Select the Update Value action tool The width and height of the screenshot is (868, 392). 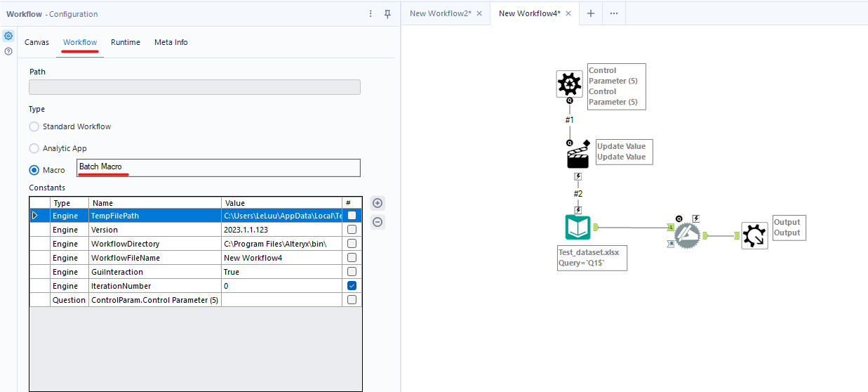(x=577, y=157)
